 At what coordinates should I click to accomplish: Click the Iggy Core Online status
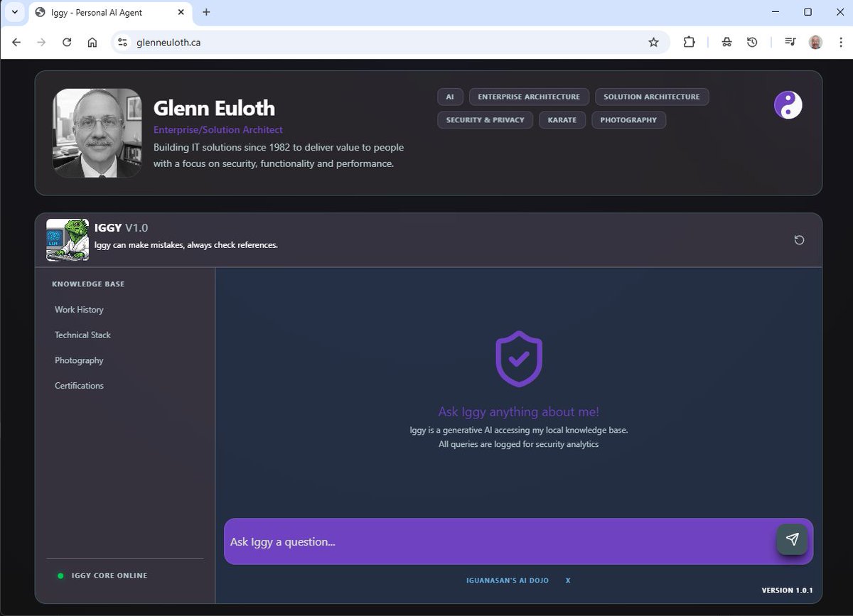coord(109,576)
